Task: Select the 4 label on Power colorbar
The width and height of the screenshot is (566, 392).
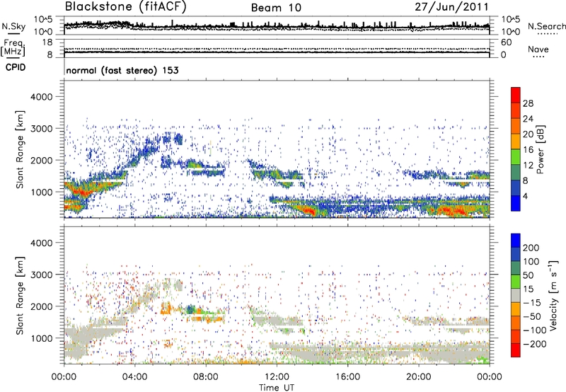Action: 525,196
